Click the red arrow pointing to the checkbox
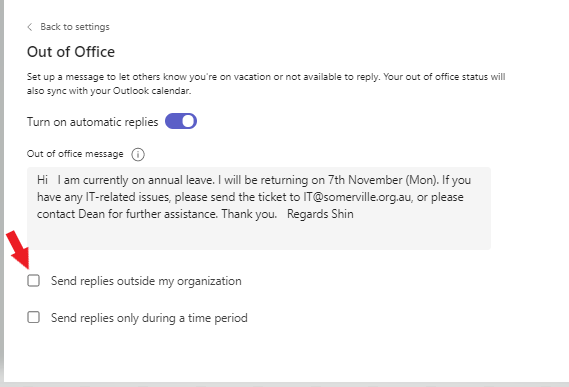The height and width of the screenshot is (387, 569). (18, 250)
